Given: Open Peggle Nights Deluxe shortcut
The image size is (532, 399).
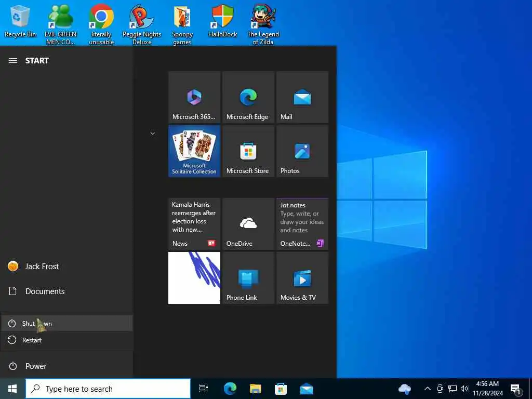Looking at the screenshot, I should tap(142, 25).
